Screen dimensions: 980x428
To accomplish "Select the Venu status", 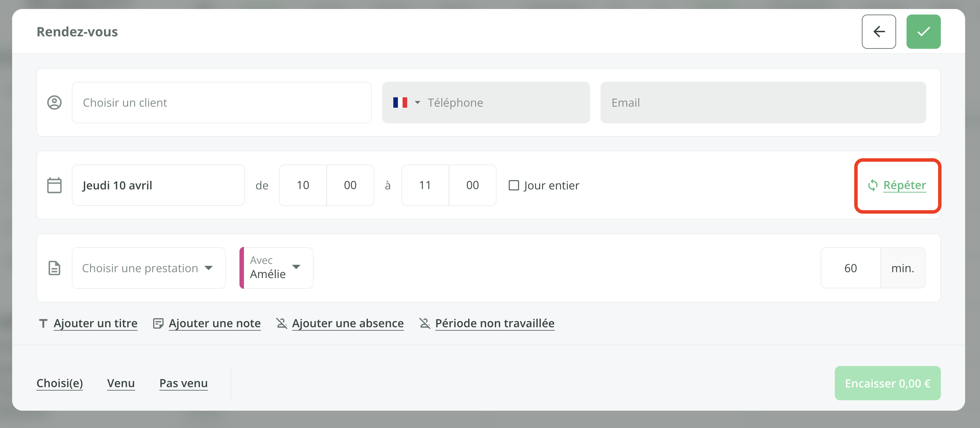I will (x=121, y=383).
